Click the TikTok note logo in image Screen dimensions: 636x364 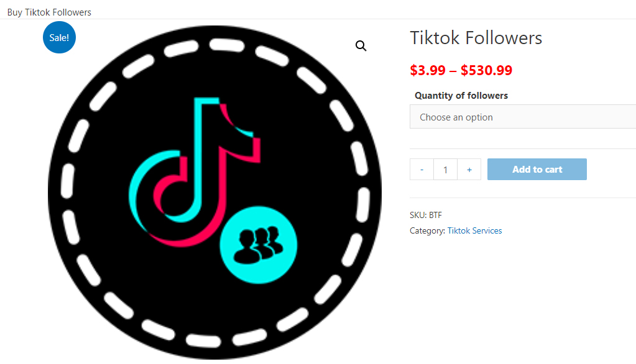coord(195,171)
